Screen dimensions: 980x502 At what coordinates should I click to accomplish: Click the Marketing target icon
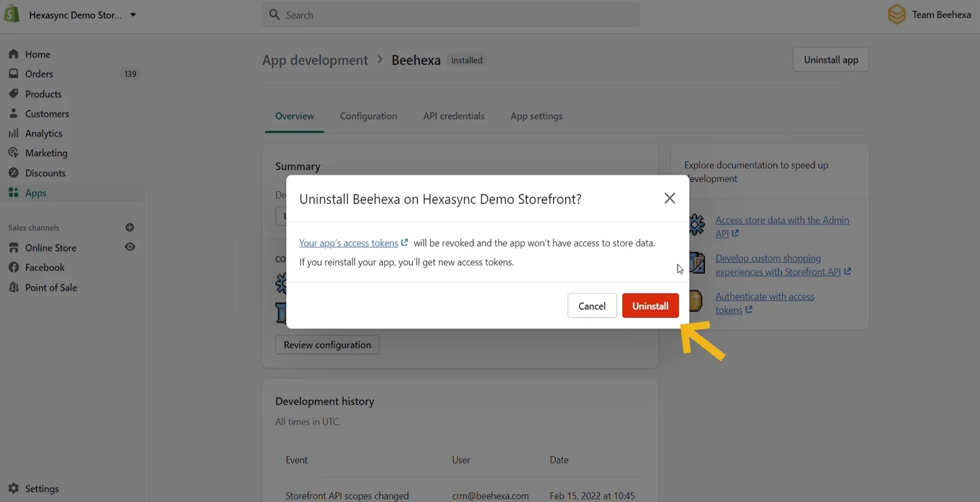(x=14, y=153)
